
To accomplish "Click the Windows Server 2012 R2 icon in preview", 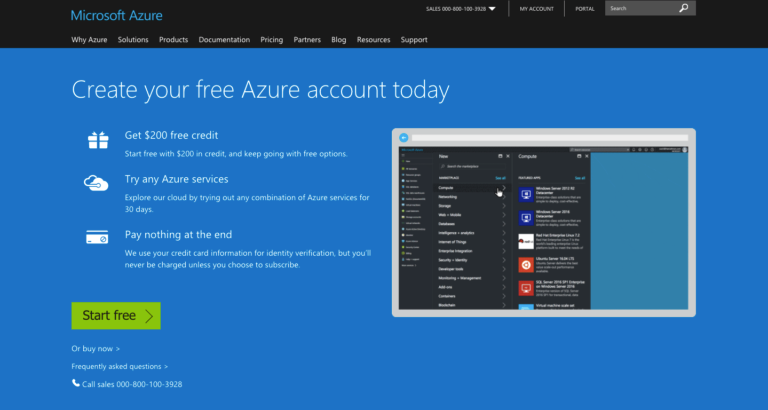I will coord(526,195).
